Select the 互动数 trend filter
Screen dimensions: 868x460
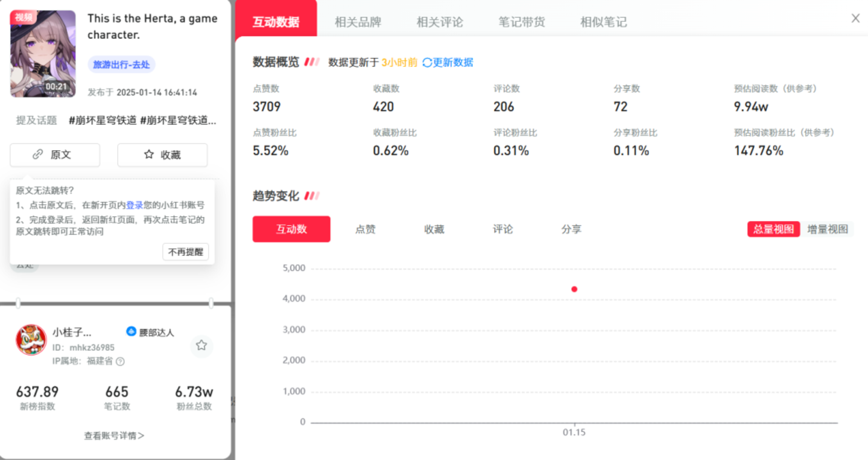(291, 229)
